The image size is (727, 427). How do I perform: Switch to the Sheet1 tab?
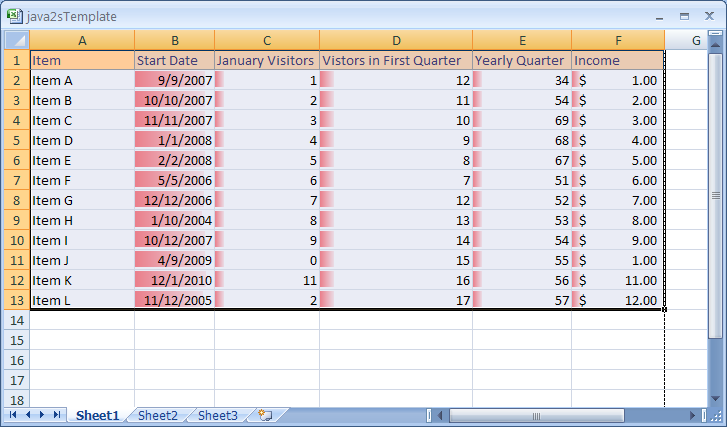click(x=97, y=415)
